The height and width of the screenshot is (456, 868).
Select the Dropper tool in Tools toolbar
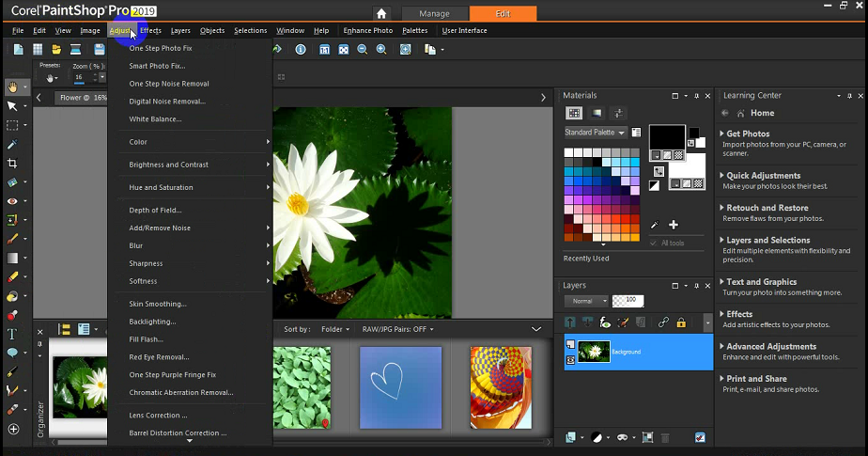(12, 144)
